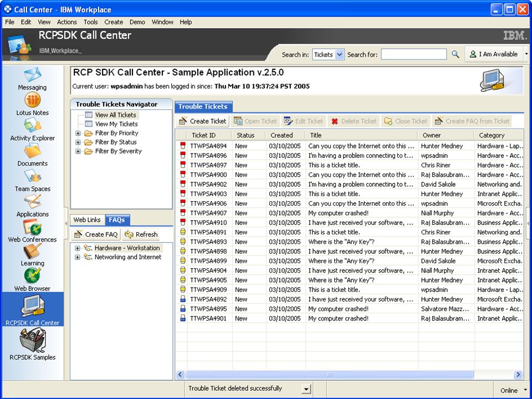532x399 pixels.
Task: Click red flag icon of ticket TTWPSA4894
Action: click(x=183, y=146)
